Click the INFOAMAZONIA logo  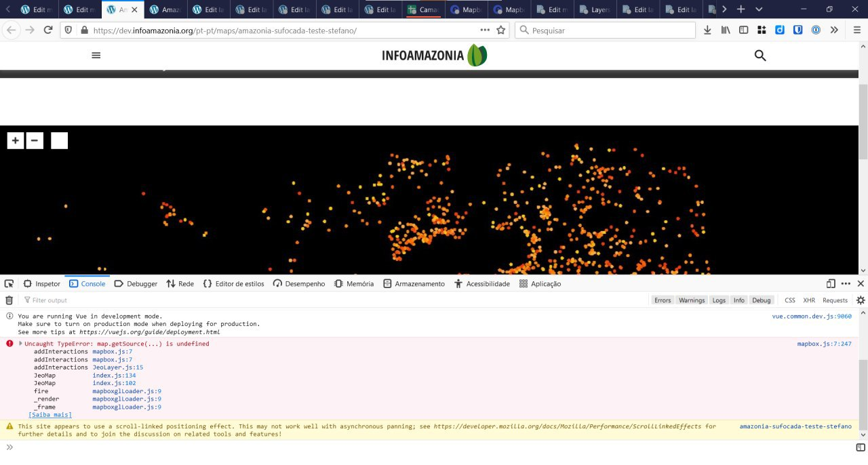(434, 56)
